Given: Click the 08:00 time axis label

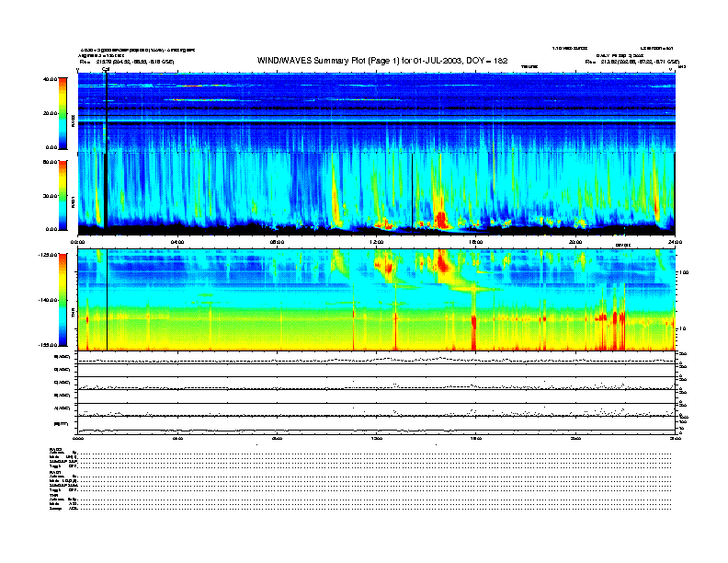Looking at the screenshot, I should coord(277,242).
